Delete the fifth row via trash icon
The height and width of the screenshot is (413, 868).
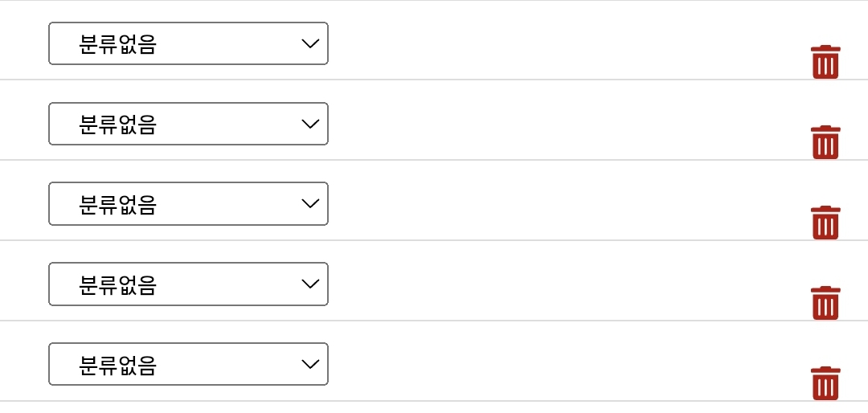coord(825,382)
